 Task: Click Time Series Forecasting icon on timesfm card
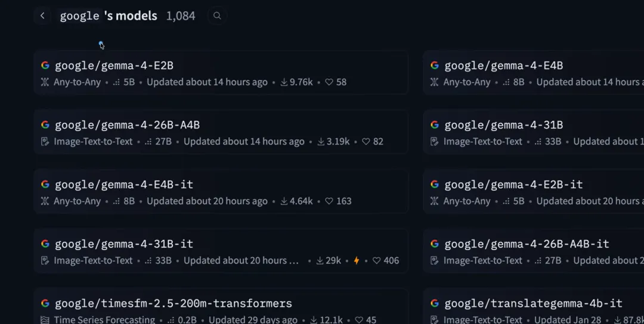point(45,319)
